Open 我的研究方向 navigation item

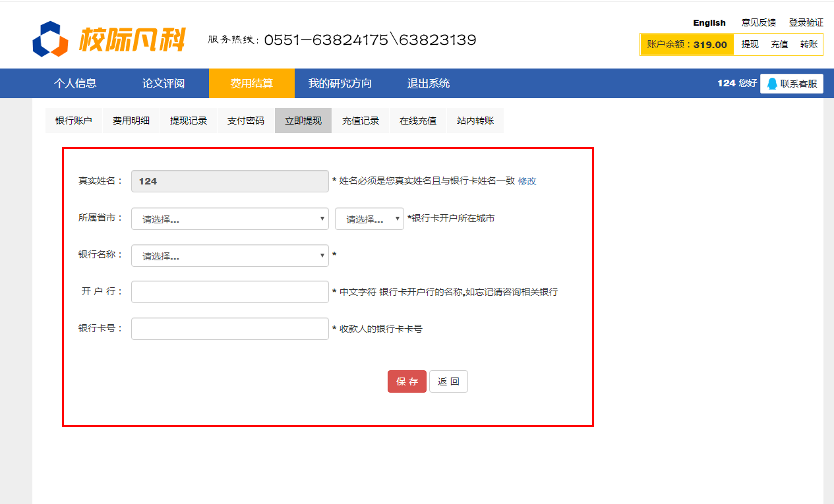pos(340,84)
